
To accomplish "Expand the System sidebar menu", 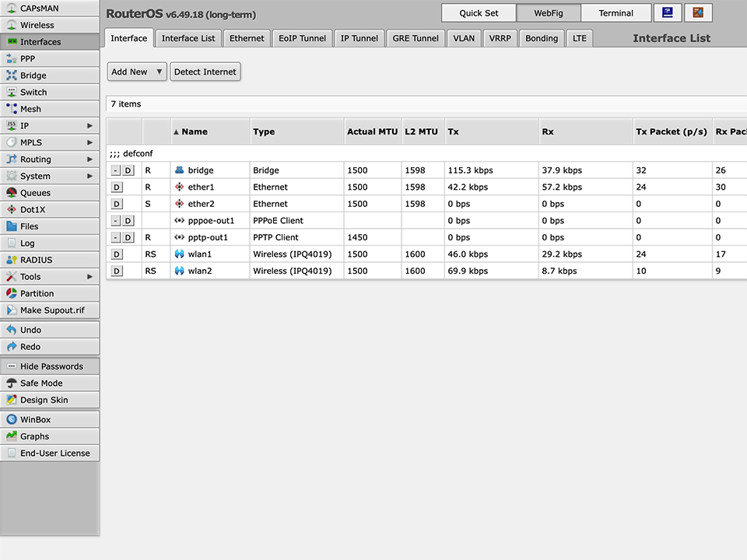I will click(36, 175).
